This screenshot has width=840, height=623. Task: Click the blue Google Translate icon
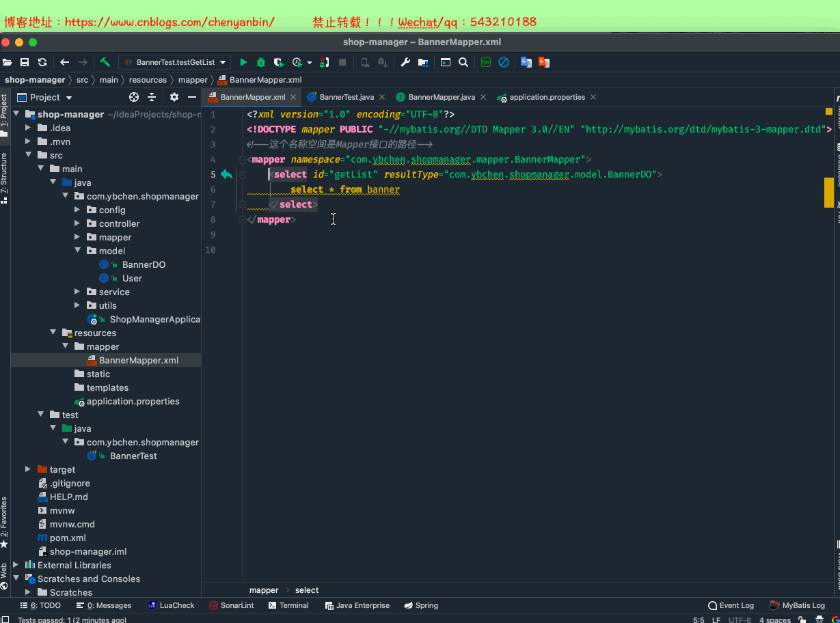tap(526, 62)
